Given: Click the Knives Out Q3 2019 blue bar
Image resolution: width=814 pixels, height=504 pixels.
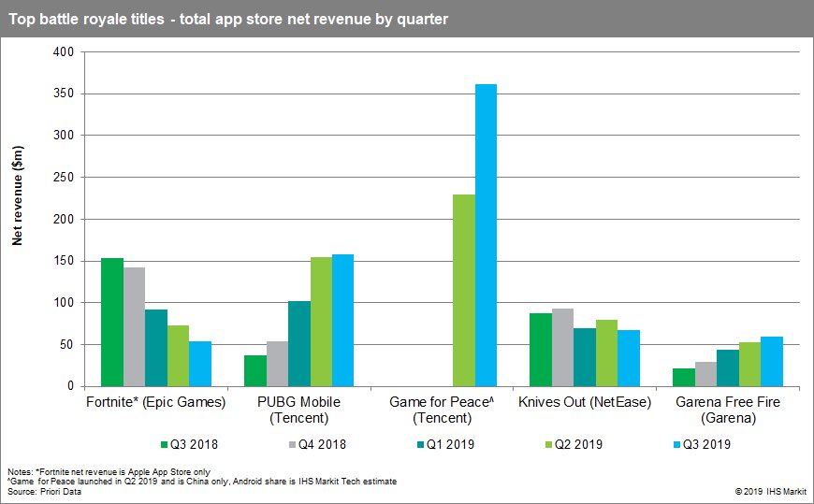Looking at the screenshot, I should [x=629, y=358].
